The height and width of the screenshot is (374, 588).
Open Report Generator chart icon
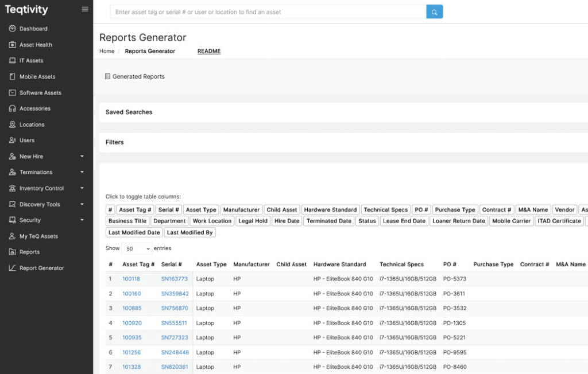click(13, 268)
